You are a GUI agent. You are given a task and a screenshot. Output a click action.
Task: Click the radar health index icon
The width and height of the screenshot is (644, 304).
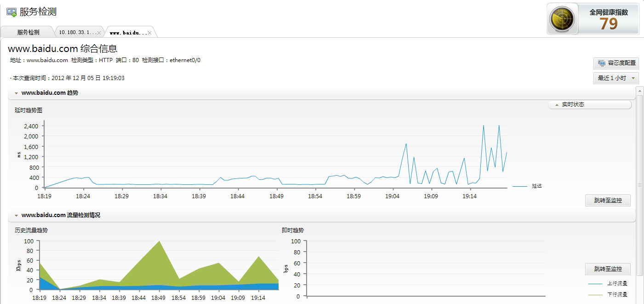point(562,19)
